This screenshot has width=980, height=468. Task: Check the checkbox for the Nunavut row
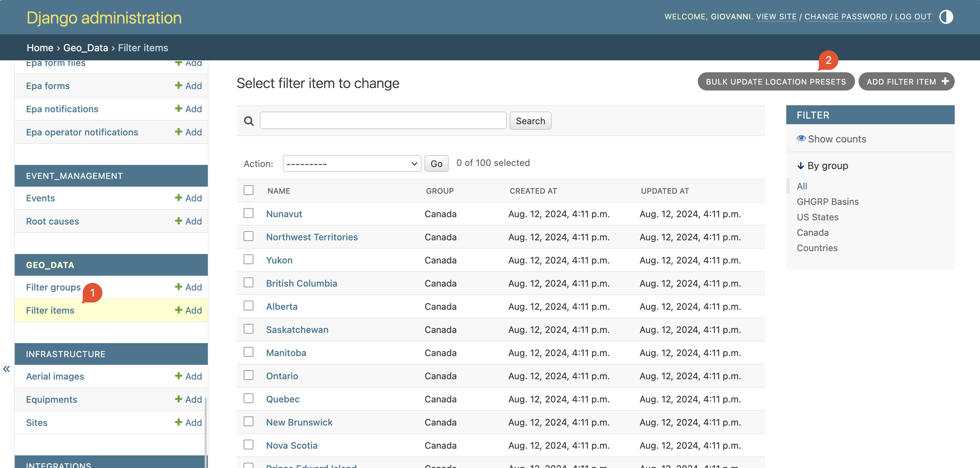point(249,213)
